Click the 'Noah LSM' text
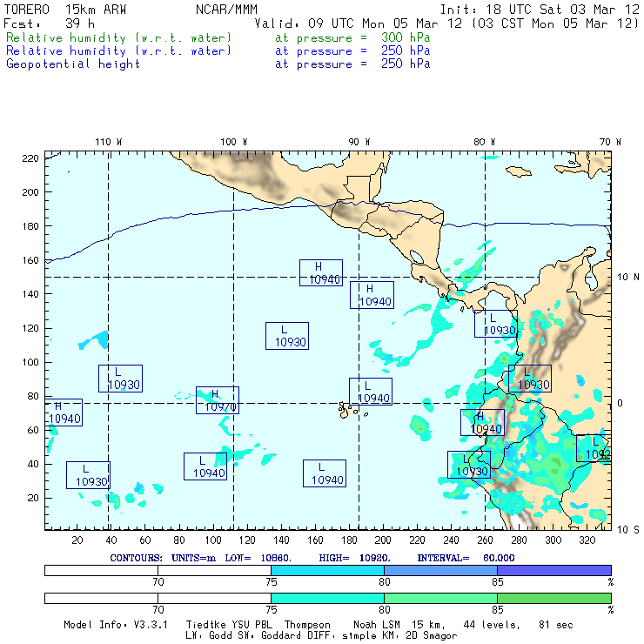The height and width of the screenshot is (644, 644). [376, 625]
